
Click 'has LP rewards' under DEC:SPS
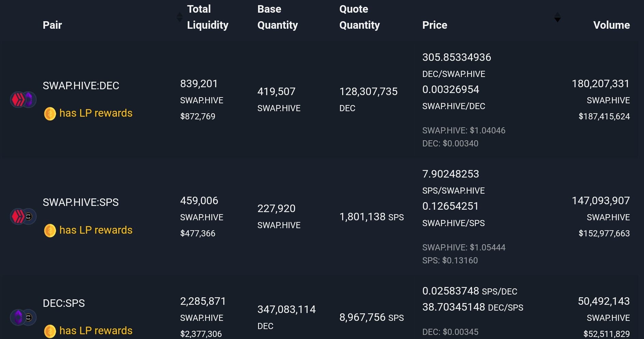pyautogui.click(x=96, y=331)
